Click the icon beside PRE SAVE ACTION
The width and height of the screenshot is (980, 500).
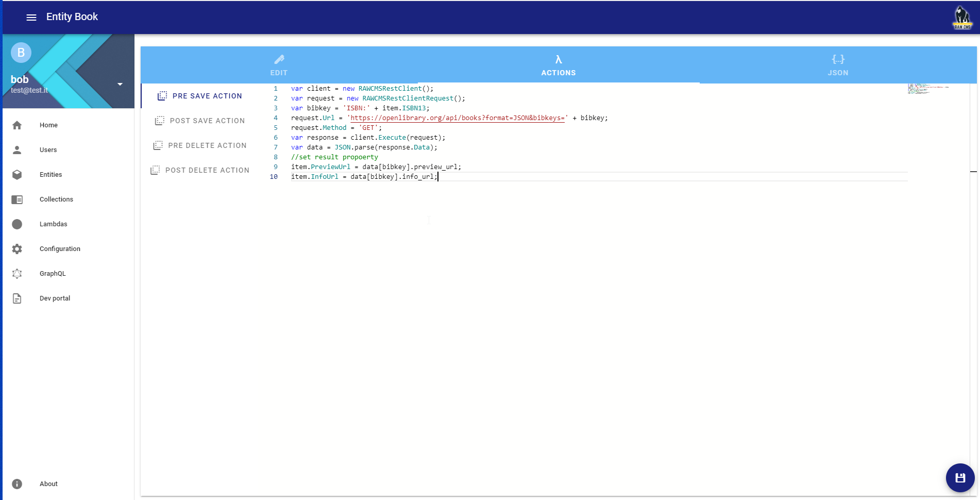tap(162, 96)
